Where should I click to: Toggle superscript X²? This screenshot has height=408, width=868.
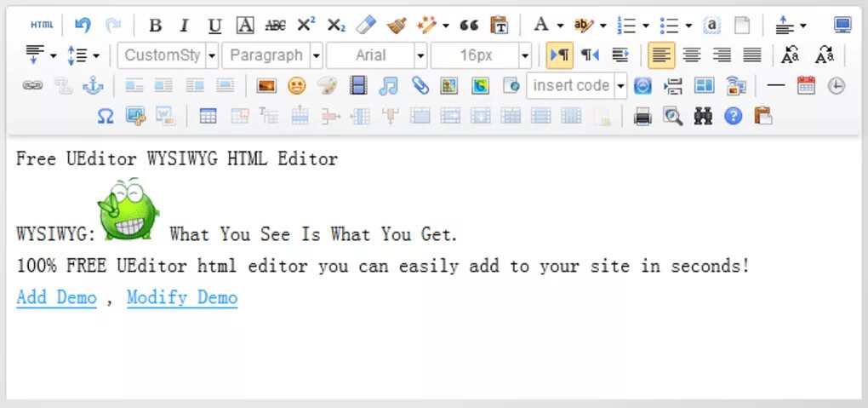306,25
